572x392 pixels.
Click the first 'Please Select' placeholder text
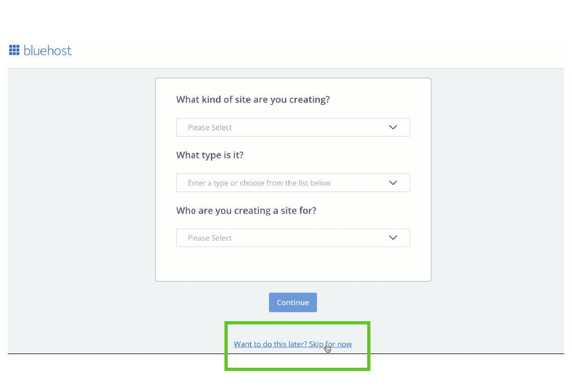(x=209, y=127)
